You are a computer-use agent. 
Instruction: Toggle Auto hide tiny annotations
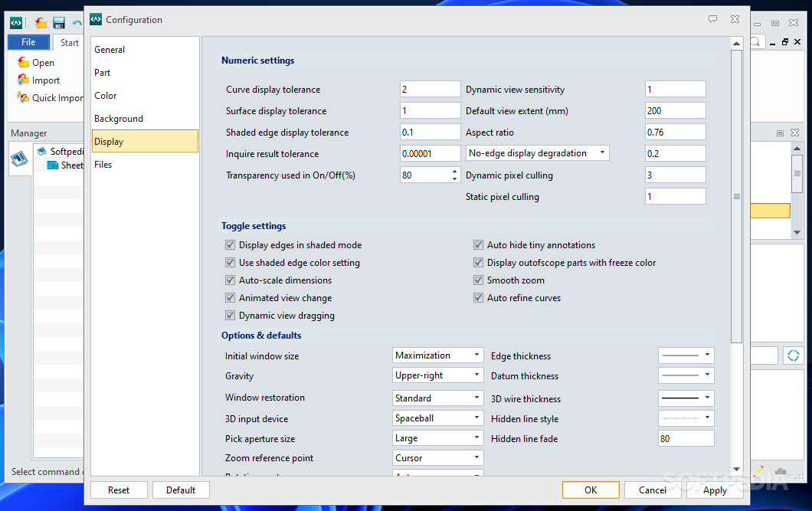[478, 245]
